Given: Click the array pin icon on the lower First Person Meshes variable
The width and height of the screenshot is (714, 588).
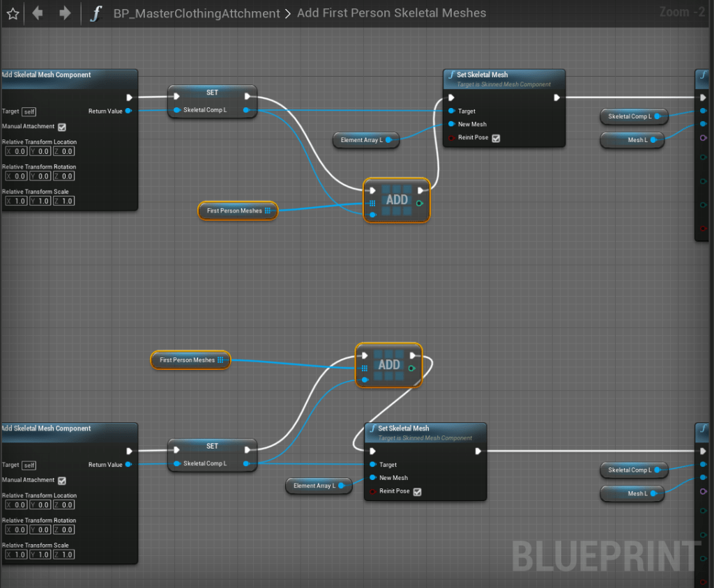Looking at the screenshot, I should coord(220,360).
